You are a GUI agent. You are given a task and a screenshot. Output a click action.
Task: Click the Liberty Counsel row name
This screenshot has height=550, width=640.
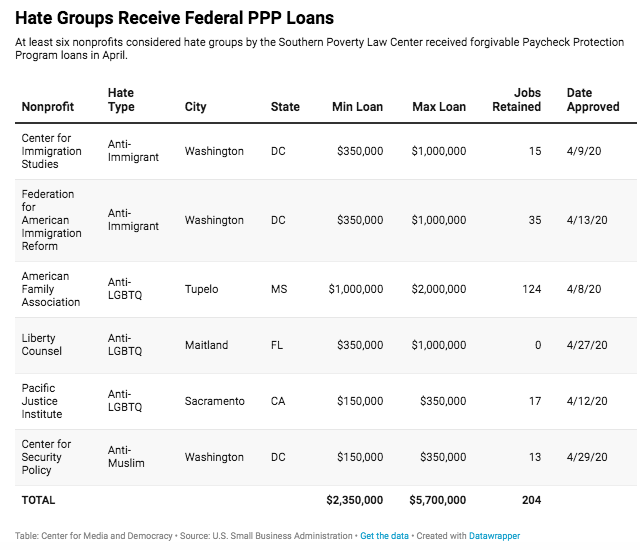(x=42, y=345)
